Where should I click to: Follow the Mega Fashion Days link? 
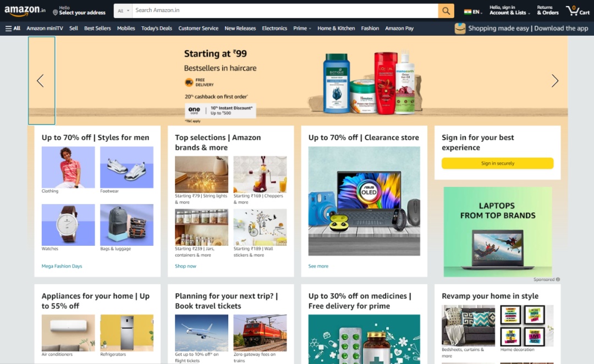click(x=62, y=266)
